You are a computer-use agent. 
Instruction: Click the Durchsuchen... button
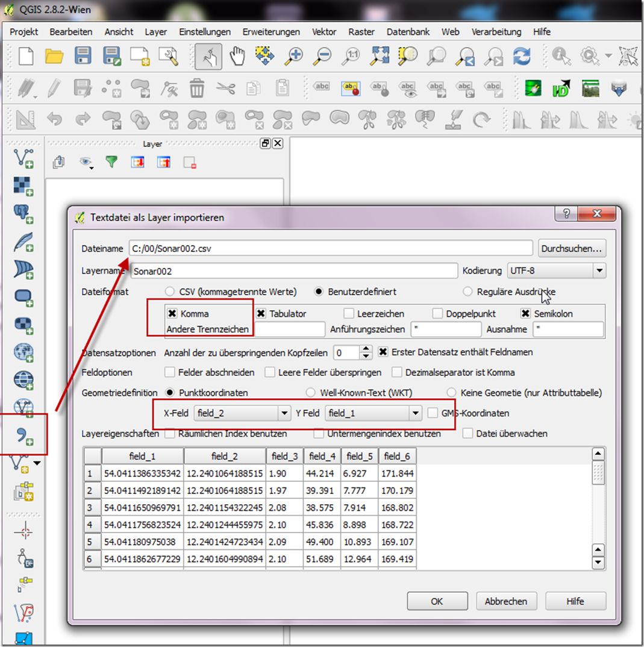click(572, 248)
